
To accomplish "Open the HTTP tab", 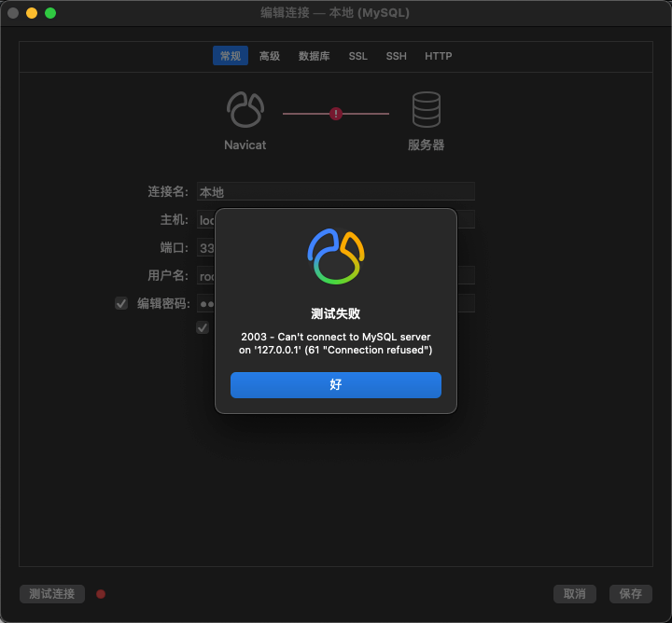I will tap(438, 56).
